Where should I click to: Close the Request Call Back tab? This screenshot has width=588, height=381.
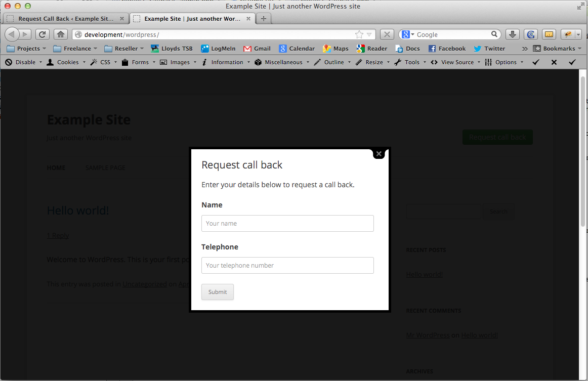(122, 18)
